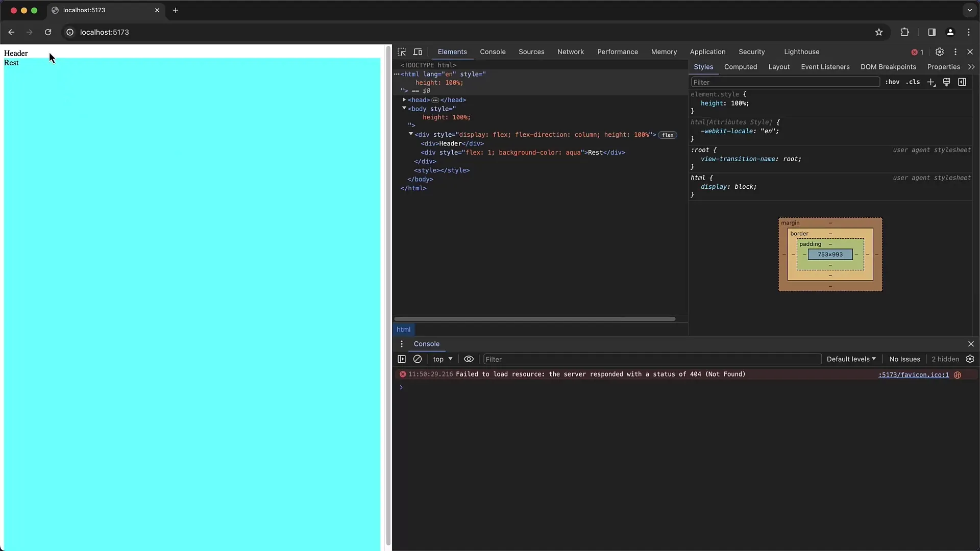The image size is (980, 551).
Task: Expand the body element in DOM tree
Action: click(405, 108)
